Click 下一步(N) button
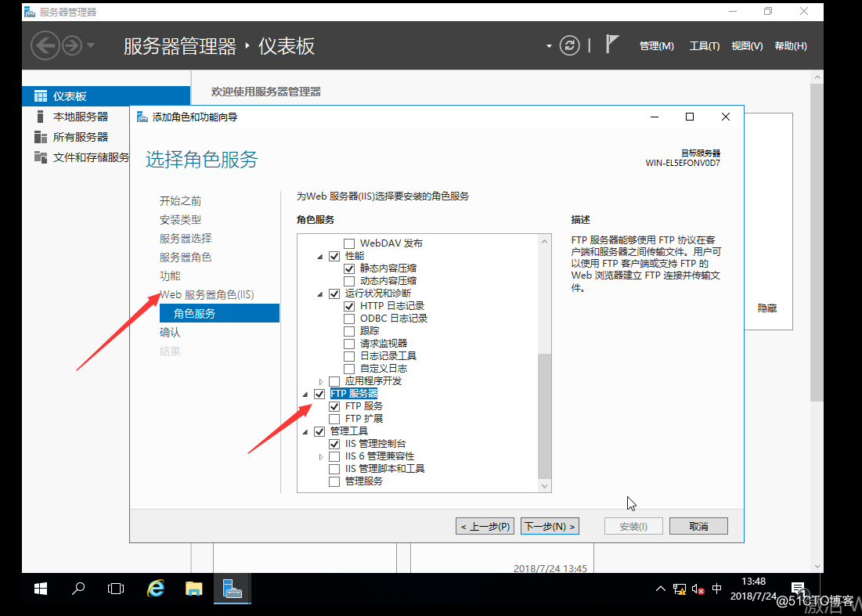862x616 pixels. 550,527
